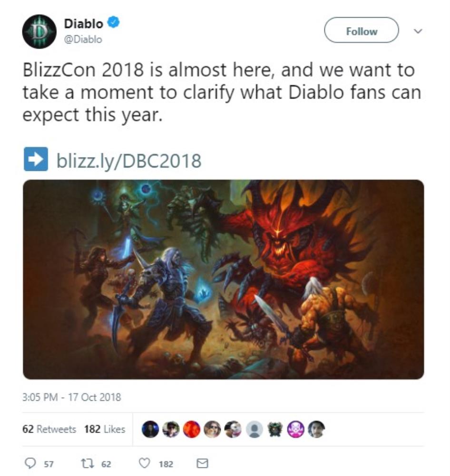The image size is (450, 476).
Task: Send tweet via envelope message icon
Action: click(x=202, y=463)
